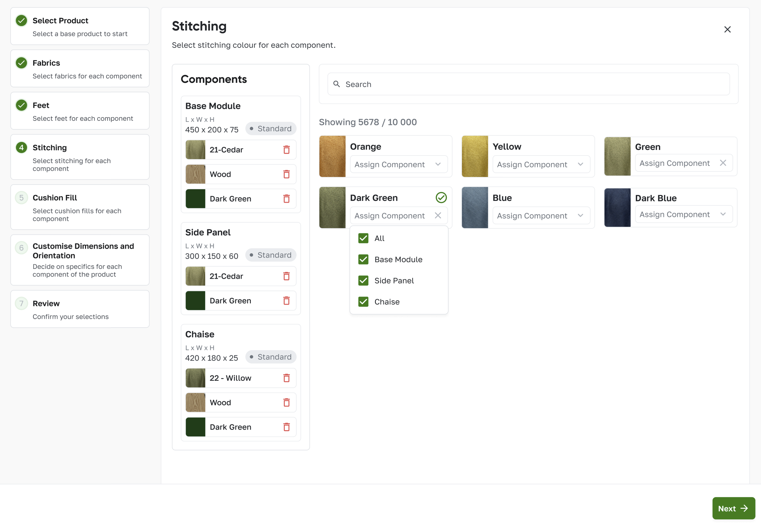Click inside the Search field
Screen dimensions: 761x532
464,84
